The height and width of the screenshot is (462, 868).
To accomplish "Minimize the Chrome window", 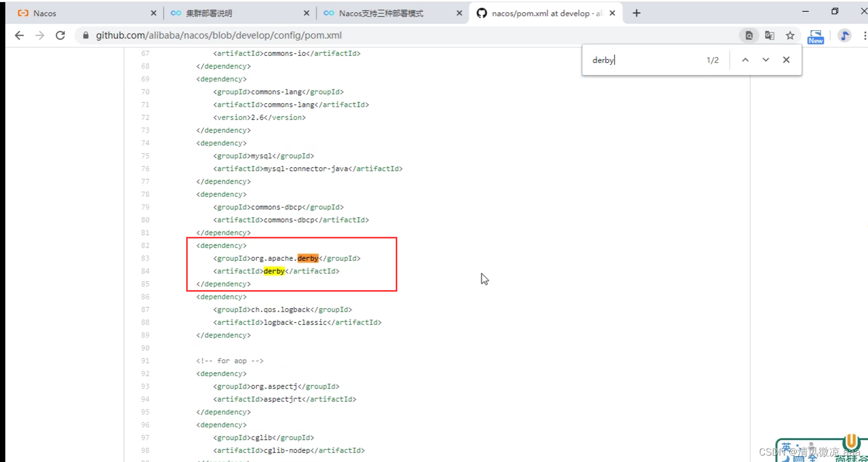I will click(x=805, y=11).
